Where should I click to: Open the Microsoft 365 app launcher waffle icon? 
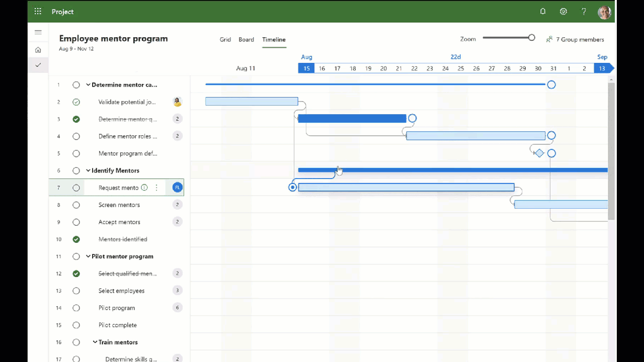tap(37, 11)
